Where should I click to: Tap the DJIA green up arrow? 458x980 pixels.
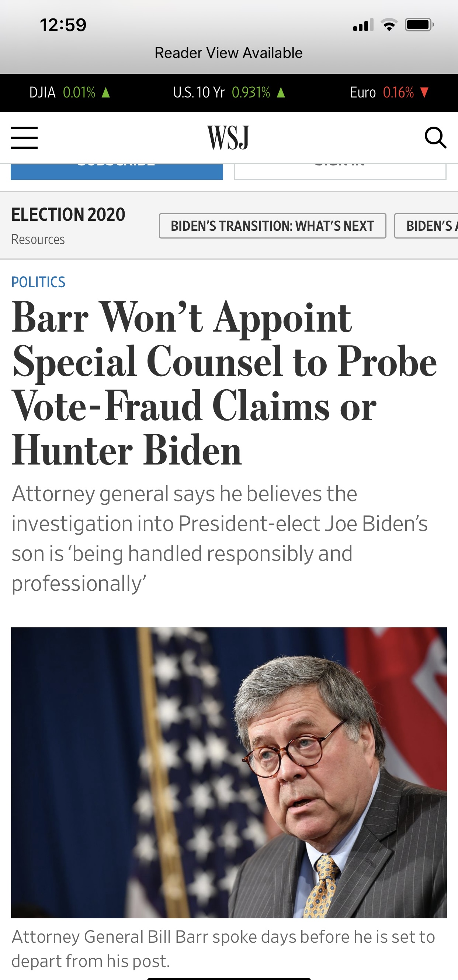point(106,92)
